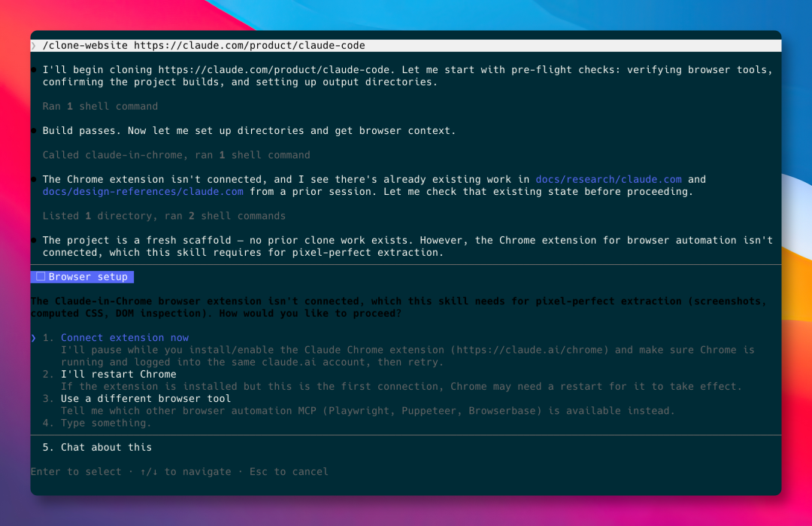Click the bullet before 'The Chrome extension isn't connected'
The width and height of the screenshot is (812, 526).
[34, 179]
